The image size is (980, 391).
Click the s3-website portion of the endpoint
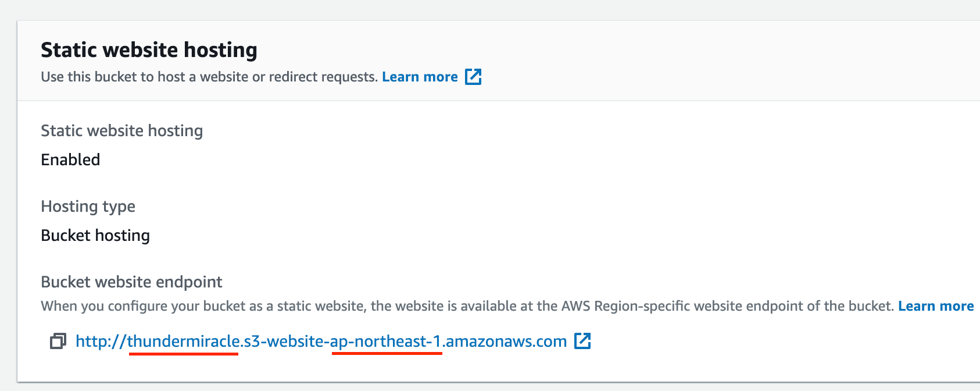[284, 342]
